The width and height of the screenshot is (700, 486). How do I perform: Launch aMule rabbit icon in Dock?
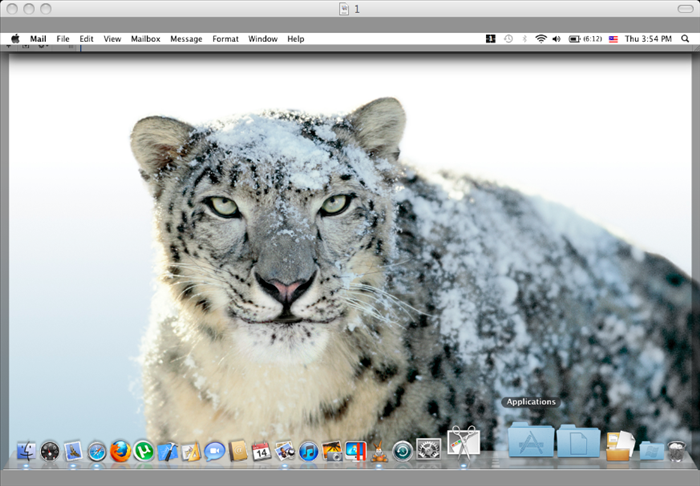[x=379, y=451]
